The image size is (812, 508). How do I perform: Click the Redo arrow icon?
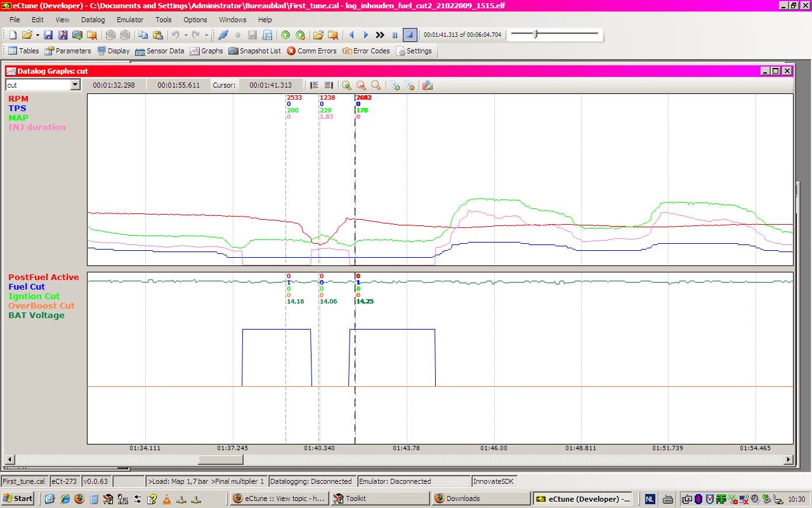tap(196, 35)
